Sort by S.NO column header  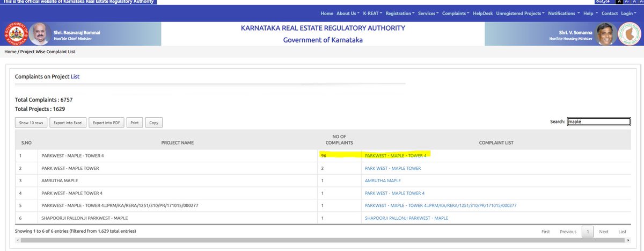[x=26, y=142]
